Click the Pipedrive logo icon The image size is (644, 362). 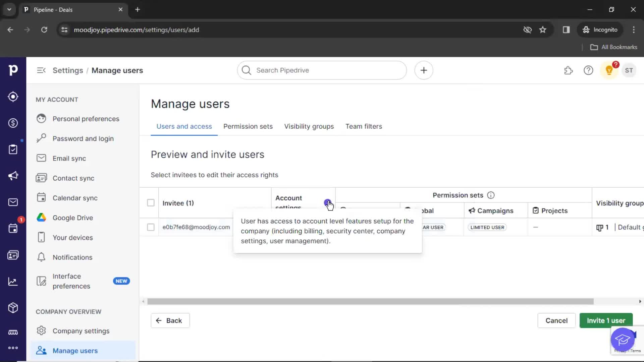click(13, 70)
